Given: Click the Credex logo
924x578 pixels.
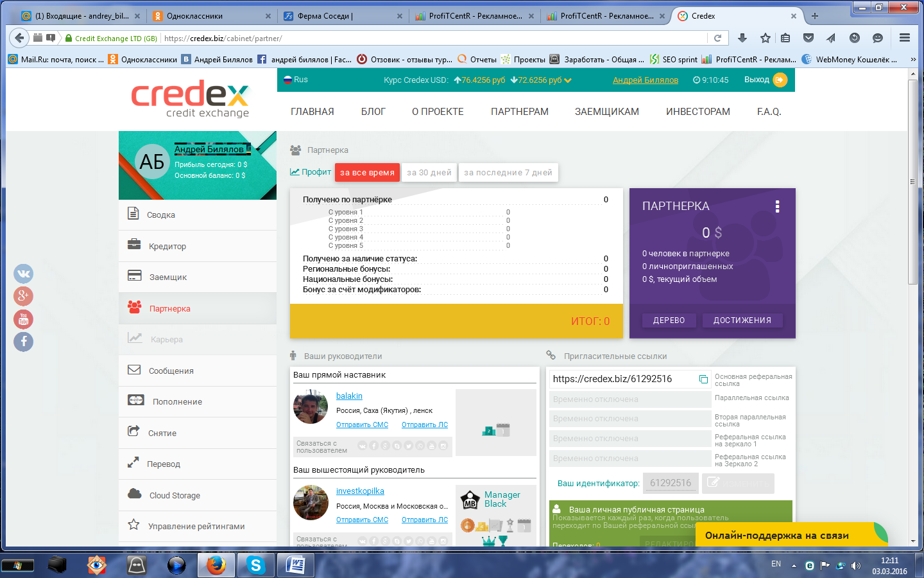Looking at the screenshot, I should [x=190, y=99].
